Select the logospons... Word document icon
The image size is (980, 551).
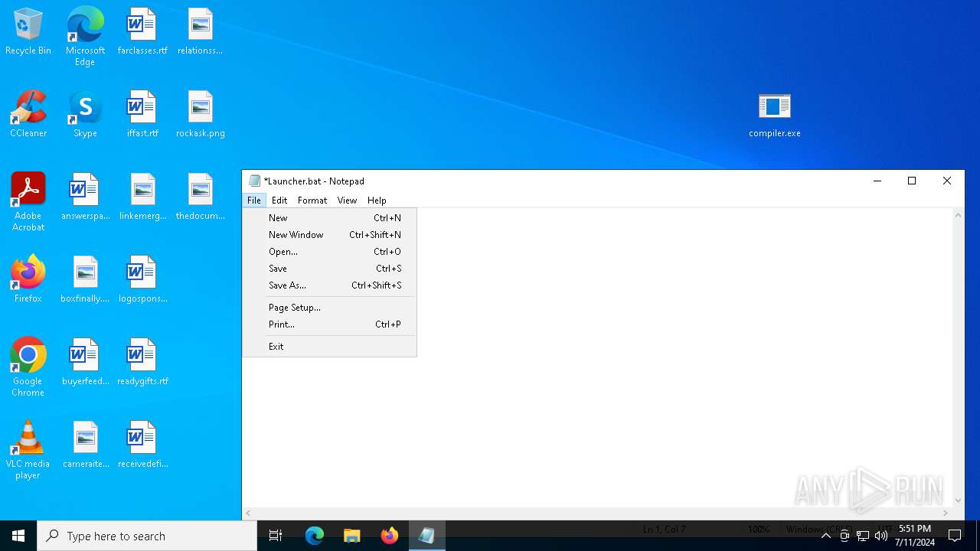tap(142, 280)
